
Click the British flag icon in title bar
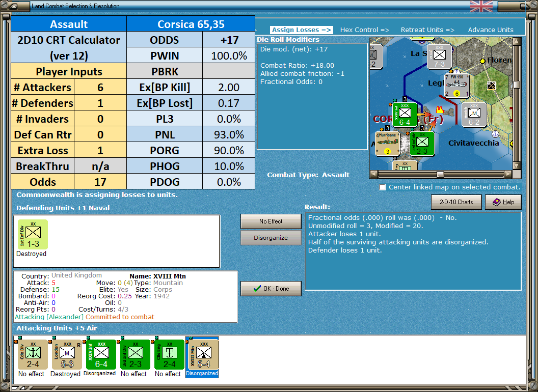(x=481, y=6)
